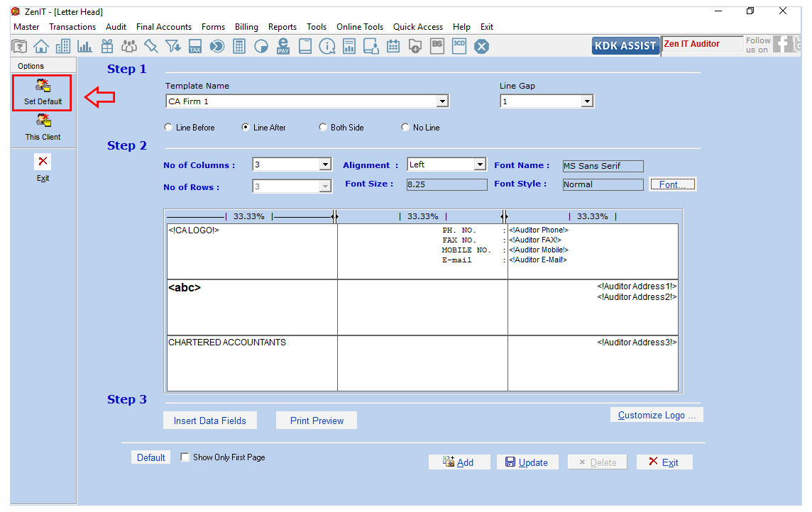
Task: Expand the Alignment dropdown
Action: (480, 165)
